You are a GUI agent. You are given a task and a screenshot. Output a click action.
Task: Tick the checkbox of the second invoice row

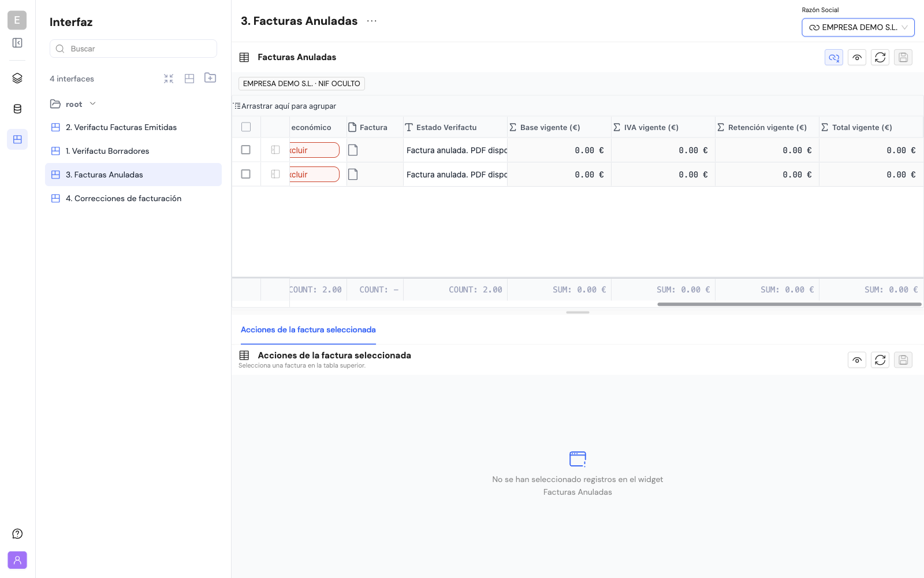[246, 174]
